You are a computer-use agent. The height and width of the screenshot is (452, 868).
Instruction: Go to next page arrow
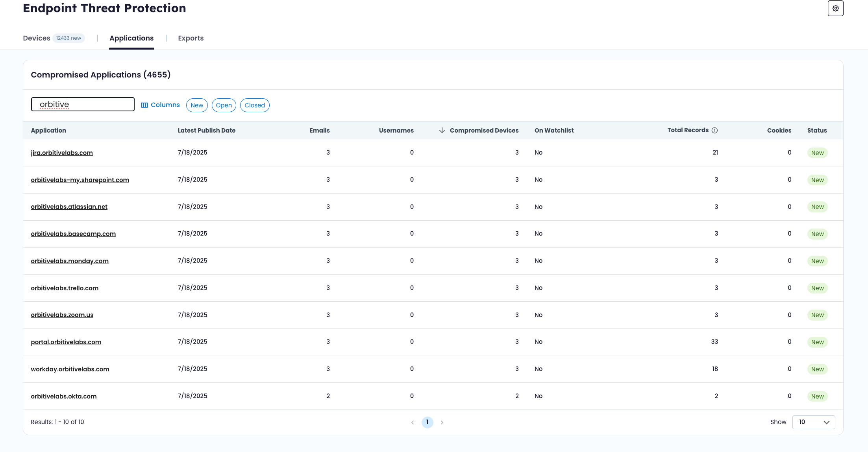click(x=442, y=422)
